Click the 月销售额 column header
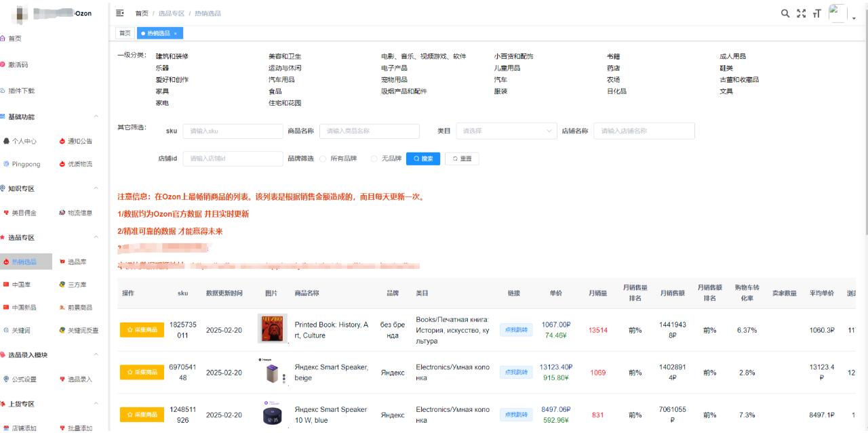868x433 pixels. pyautogui.click(x=673, y=293)
